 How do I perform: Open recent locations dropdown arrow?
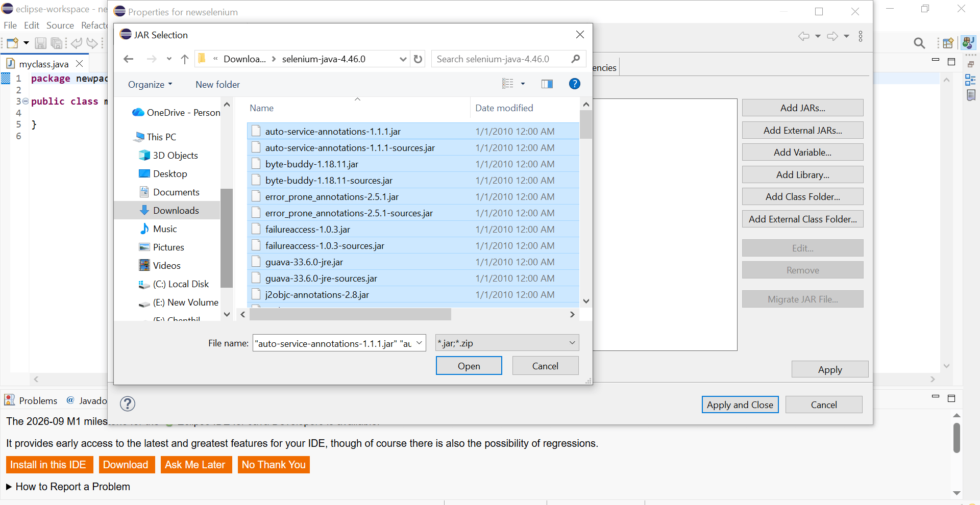(x=169, y=59)
